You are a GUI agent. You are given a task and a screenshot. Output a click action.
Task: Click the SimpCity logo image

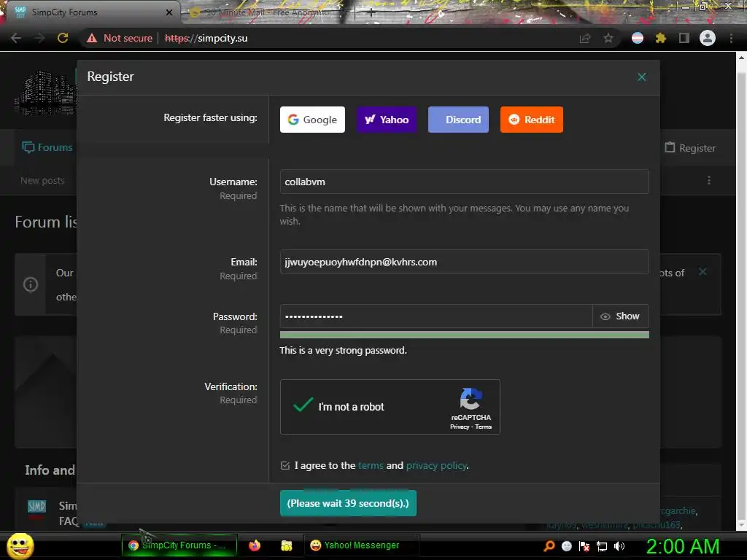pyautogui.click(x=46, y=93)
